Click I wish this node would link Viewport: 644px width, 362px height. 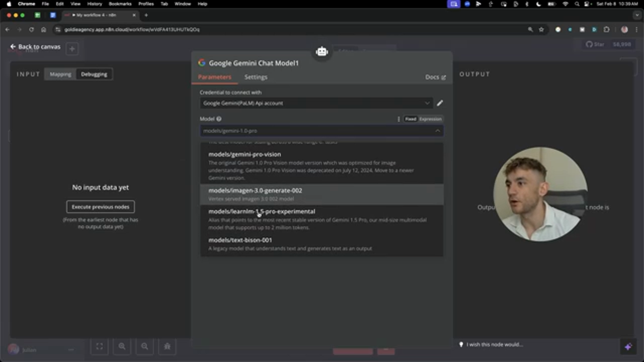click(x=491, y=344)
